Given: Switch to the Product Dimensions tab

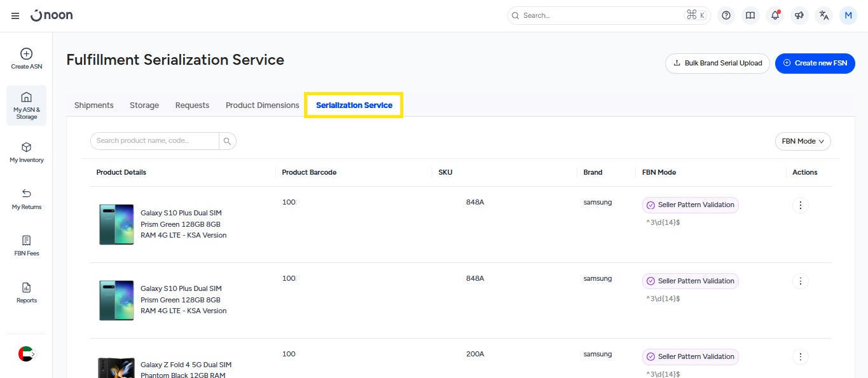Looking at the screenshot, I should pyautogui.click(x=262, y=105).
